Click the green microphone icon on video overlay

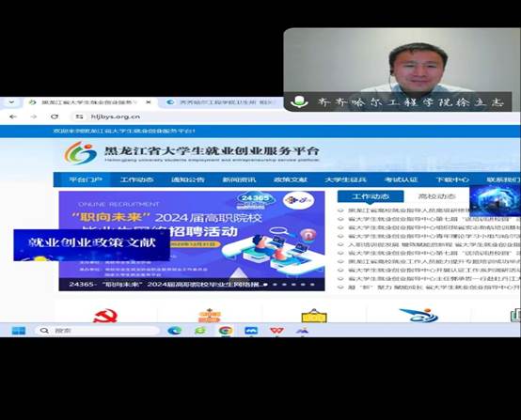tap(299, 101)
